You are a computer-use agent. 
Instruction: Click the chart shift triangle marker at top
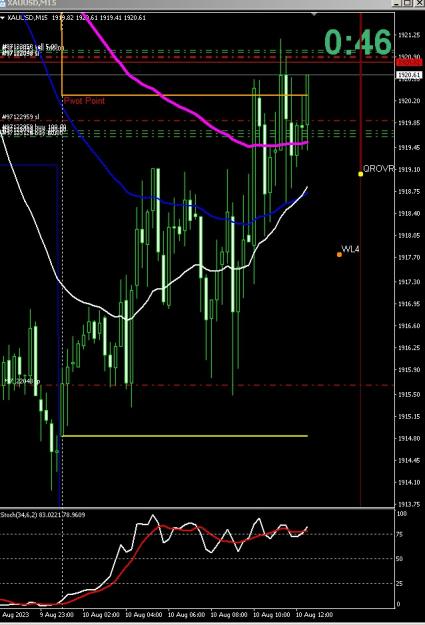314,14
